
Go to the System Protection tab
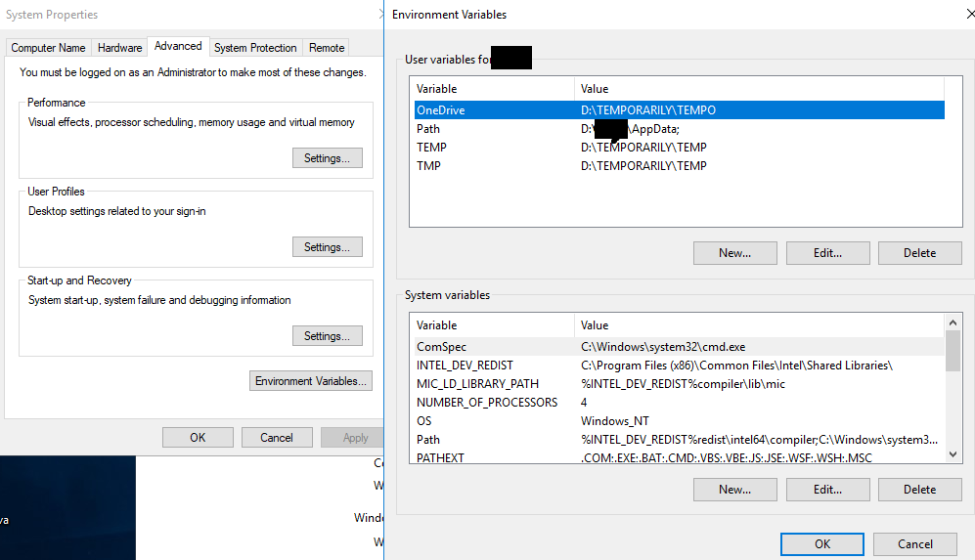(255, 48)
